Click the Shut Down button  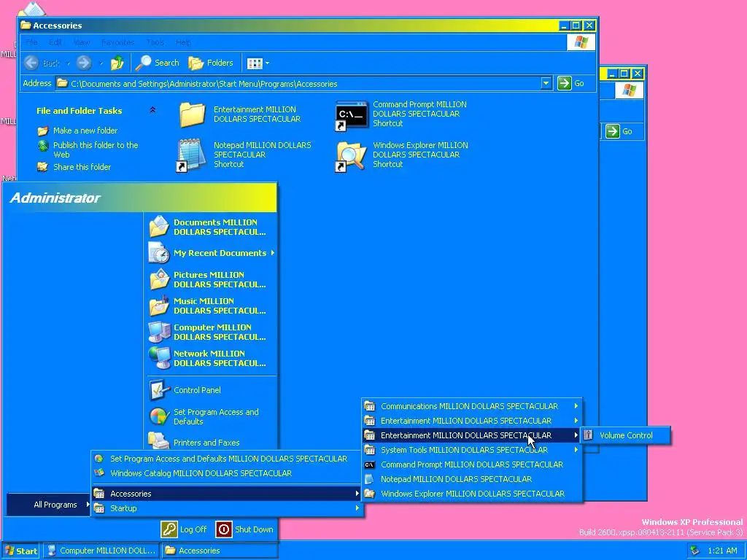click(x=244, y=529)
